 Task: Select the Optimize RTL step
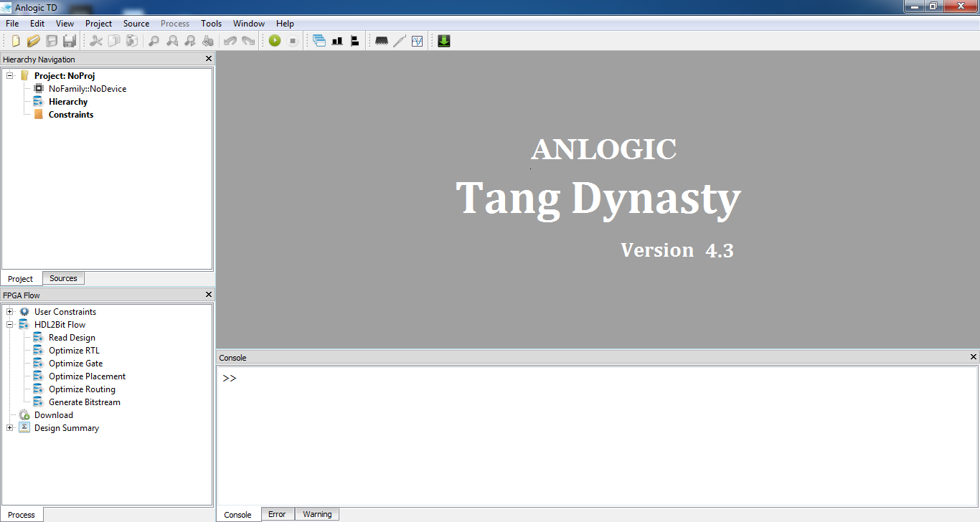(74, 351)
